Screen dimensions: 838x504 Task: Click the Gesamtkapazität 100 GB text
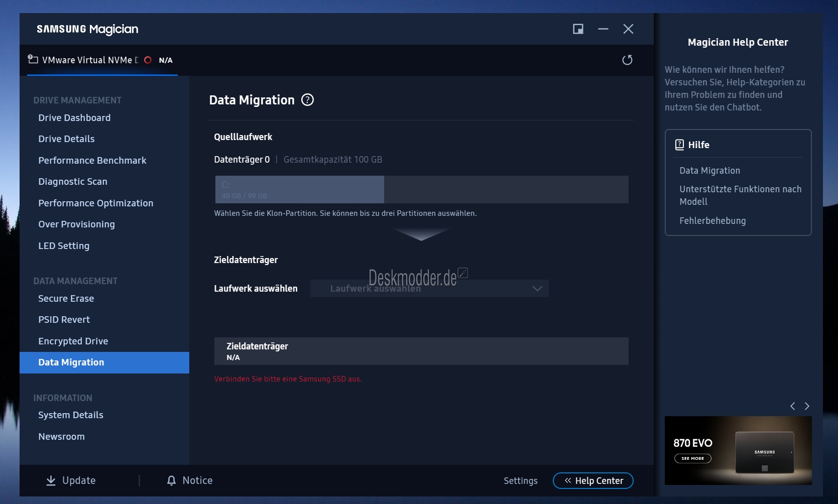(333, 159)
